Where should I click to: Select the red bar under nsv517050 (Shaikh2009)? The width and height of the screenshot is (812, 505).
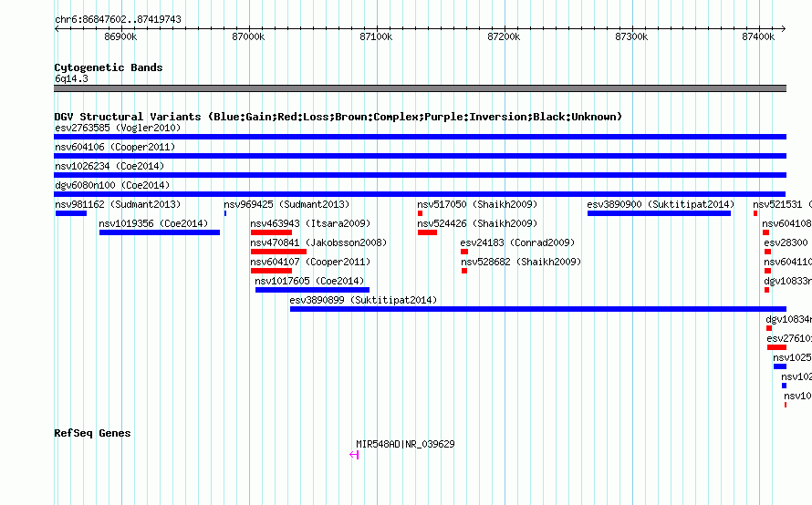[x=420, y=213]
